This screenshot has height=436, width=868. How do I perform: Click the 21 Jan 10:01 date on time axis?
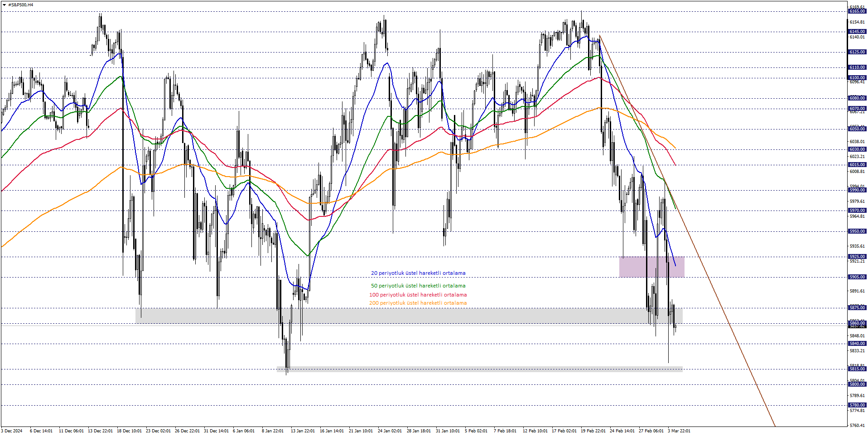coord(361,431)
